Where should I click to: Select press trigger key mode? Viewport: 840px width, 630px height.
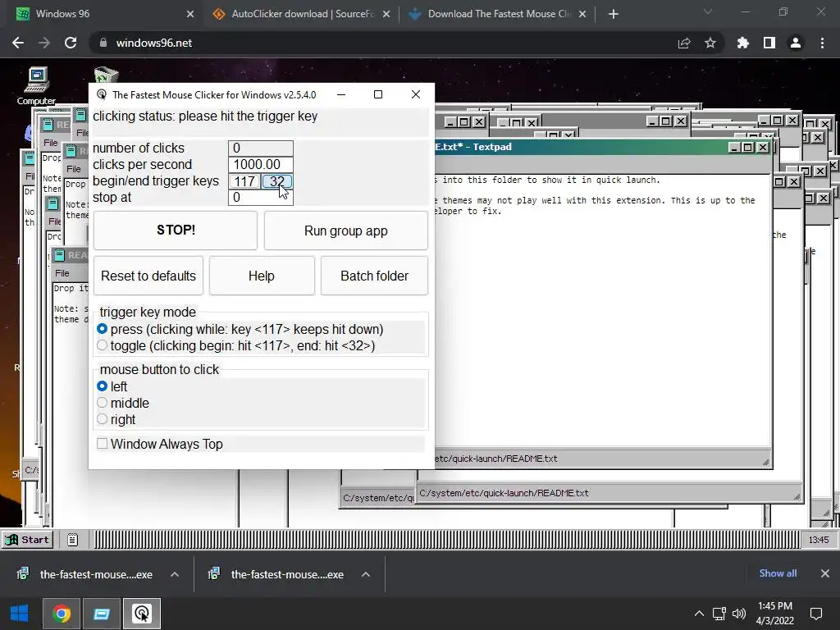(103, 329)
